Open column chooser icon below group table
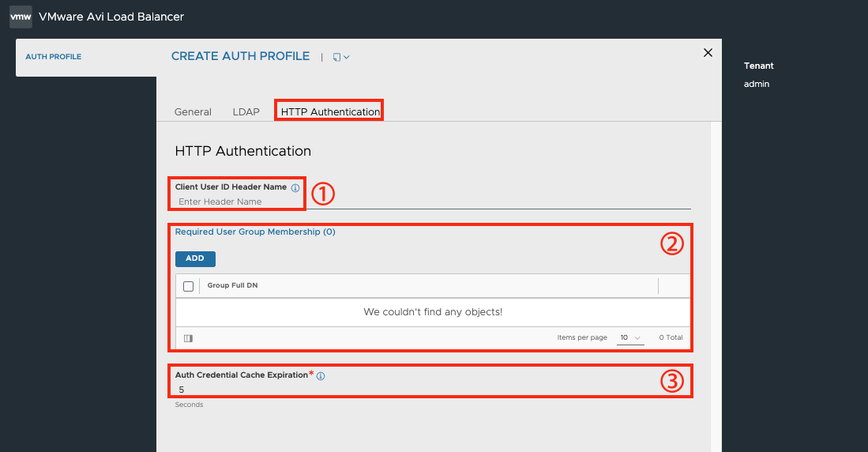The width and height of the screenshot is (868, 452). (188, 338)
